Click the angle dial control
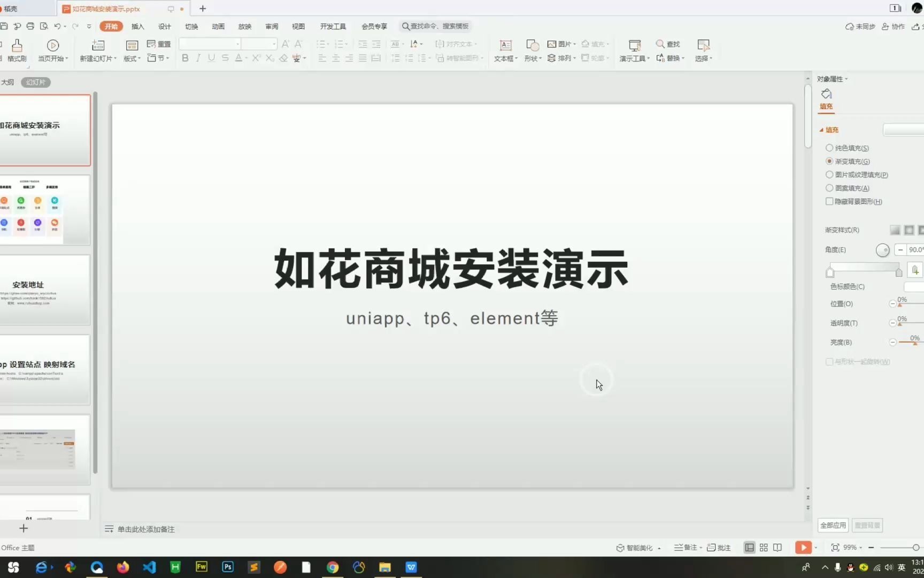This screenshot has width=924, height=578. click(882, 250)
